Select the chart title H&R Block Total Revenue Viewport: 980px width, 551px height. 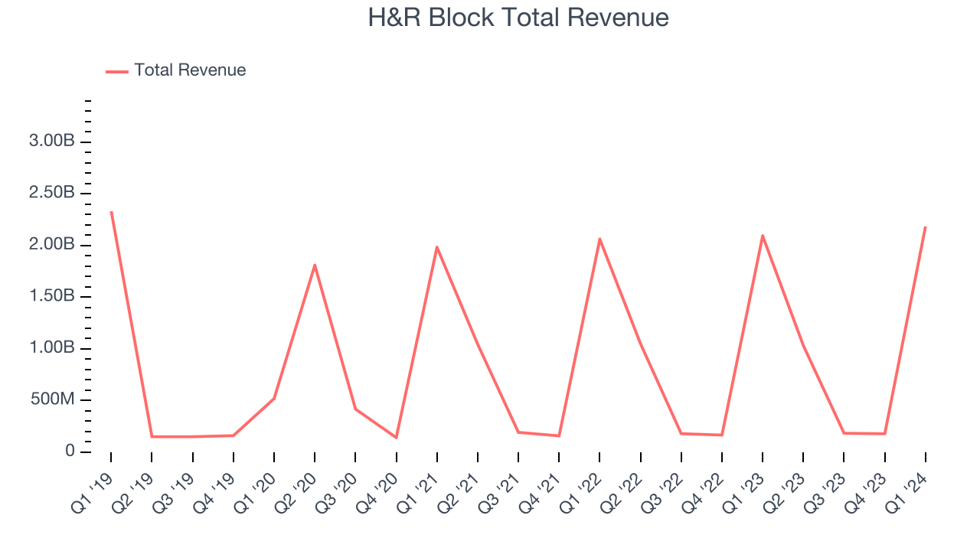pos(519,17)
